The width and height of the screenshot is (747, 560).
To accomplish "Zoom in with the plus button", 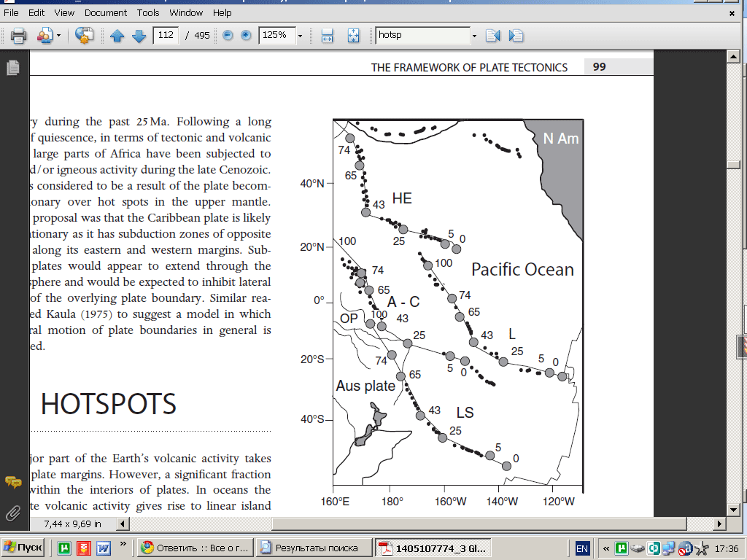I will click(246, 35).
